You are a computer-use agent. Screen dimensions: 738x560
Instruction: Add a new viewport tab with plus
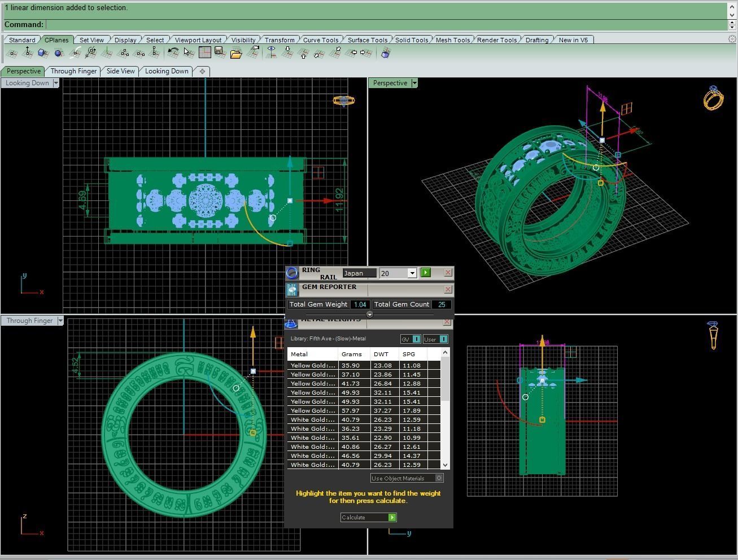(202, 71)
